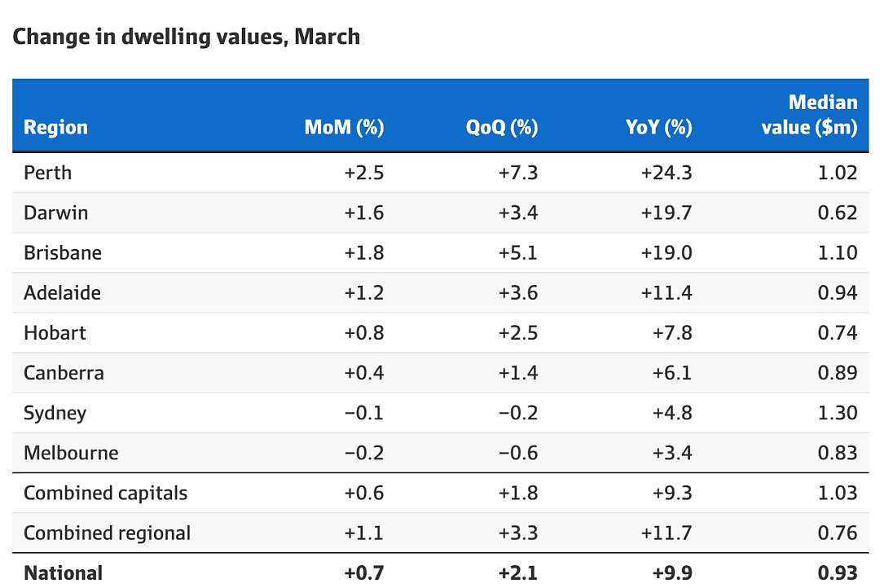The image size is (880, 588).
Task: Click the Combined regional row label
Action: point(108,533)
